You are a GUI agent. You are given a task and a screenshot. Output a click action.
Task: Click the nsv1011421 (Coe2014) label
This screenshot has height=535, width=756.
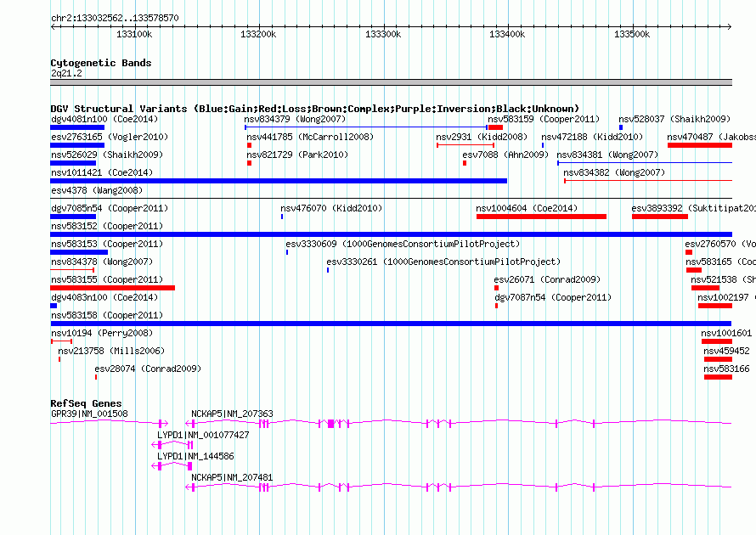102,172
